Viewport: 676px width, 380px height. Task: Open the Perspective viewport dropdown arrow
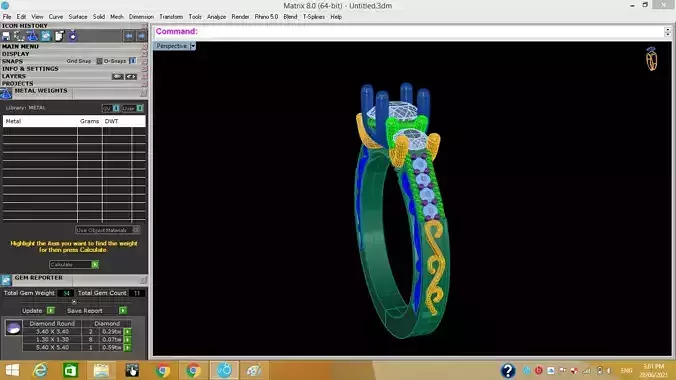coord(193,46)
